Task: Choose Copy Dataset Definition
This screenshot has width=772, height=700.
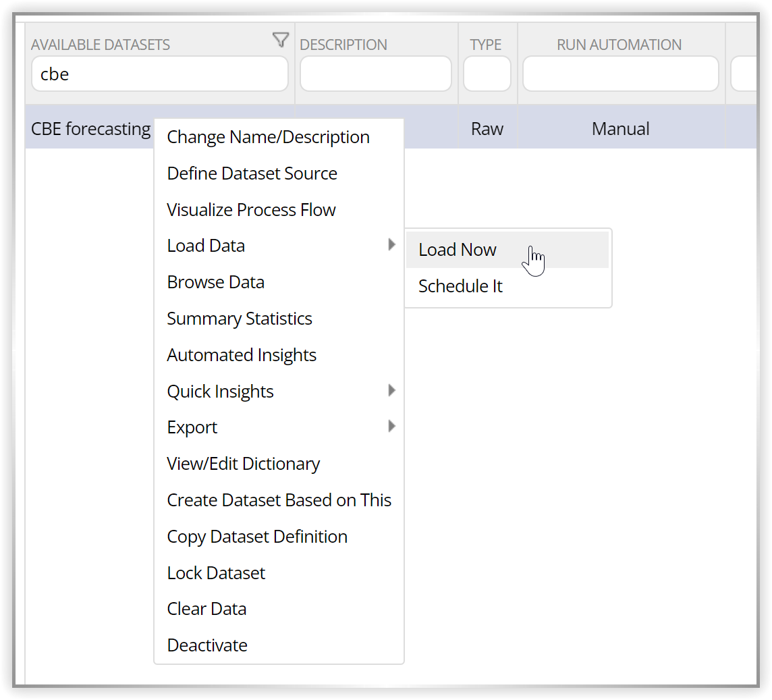Action: point(279,537)
